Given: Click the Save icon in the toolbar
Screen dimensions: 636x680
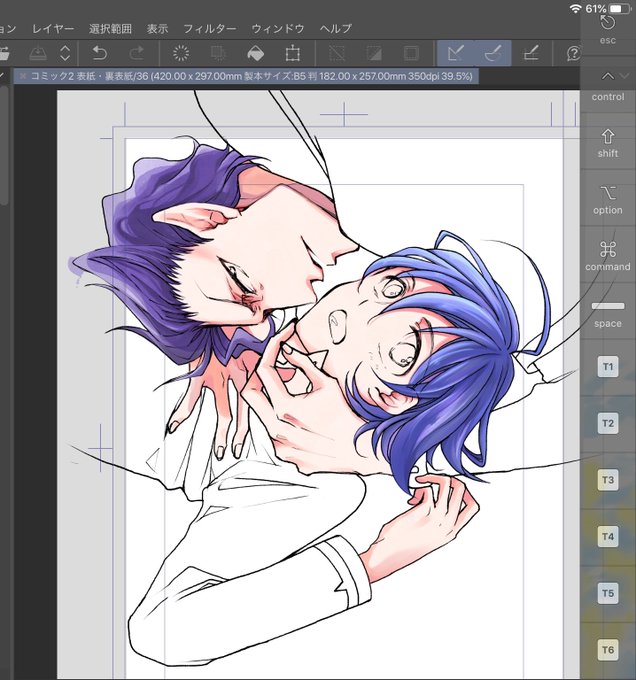Looking at the screenshot, I should tap(38, 53).
